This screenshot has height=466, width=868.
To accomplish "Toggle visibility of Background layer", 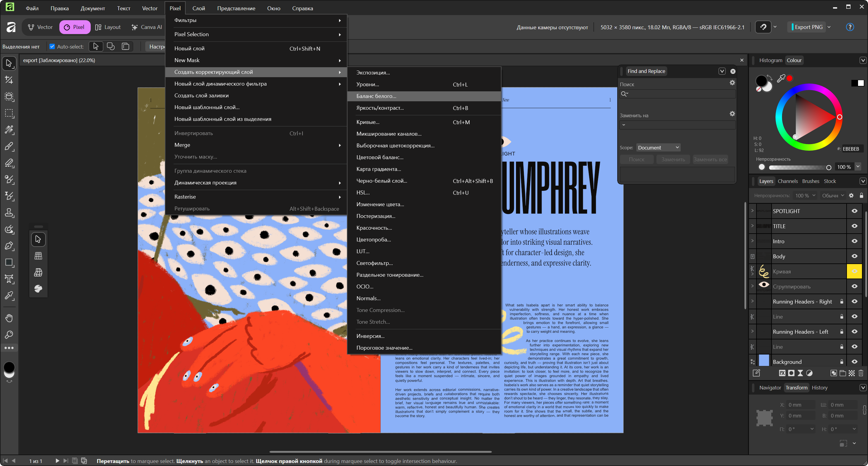I will (x=854, y=361).
